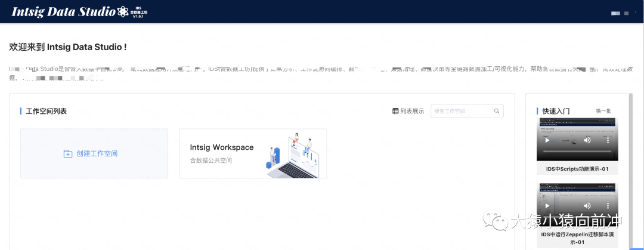Viewport: 644px width, 250px height.
Task: Mute the Zeppelin migration demo video
Action: click(x=587, y=206)
